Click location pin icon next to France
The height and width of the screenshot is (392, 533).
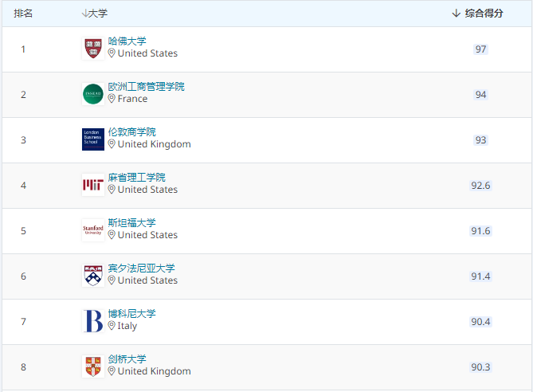coord(112,99)
